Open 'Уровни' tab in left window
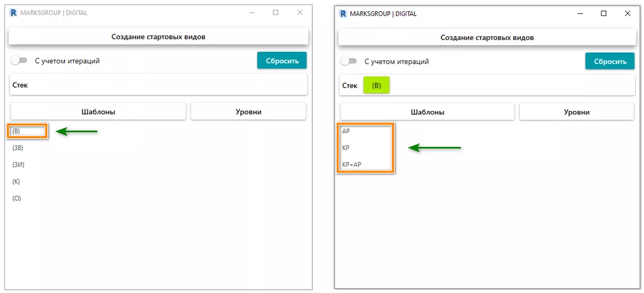This screenshot has height=293, width=644. [x=248, y=112]
